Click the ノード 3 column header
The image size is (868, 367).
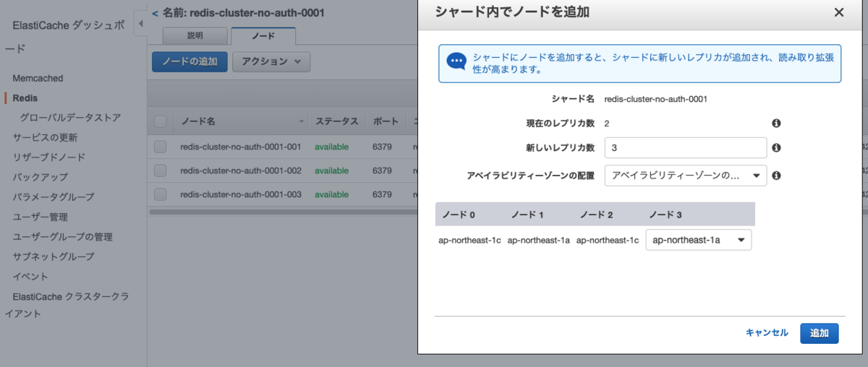click(665, 215)
